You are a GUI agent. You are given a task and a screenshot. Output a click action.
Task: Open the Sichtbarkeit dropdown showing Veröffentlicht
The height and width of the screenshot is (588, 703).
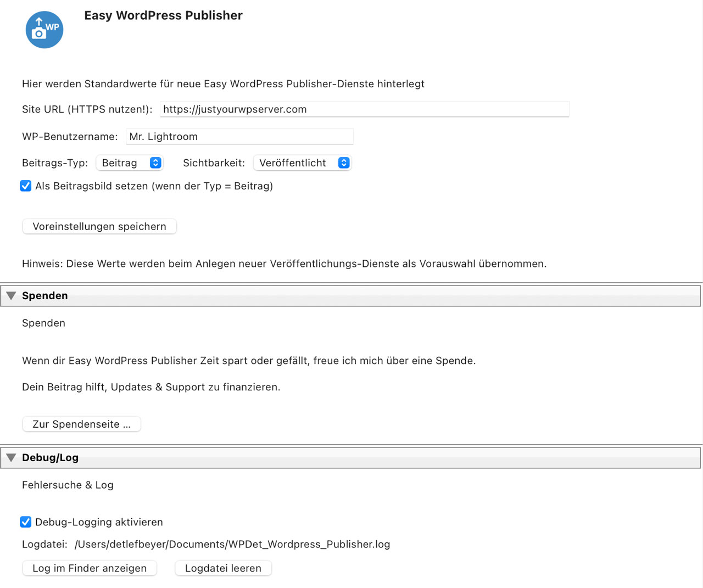302,163
